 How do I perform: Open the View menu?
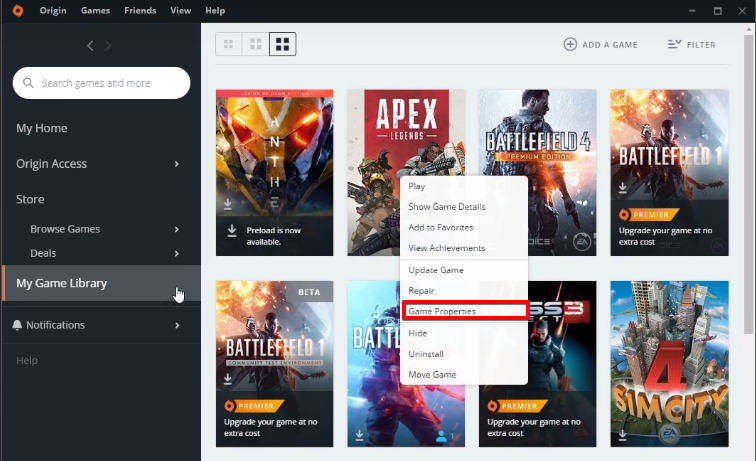tap(181, 11)
